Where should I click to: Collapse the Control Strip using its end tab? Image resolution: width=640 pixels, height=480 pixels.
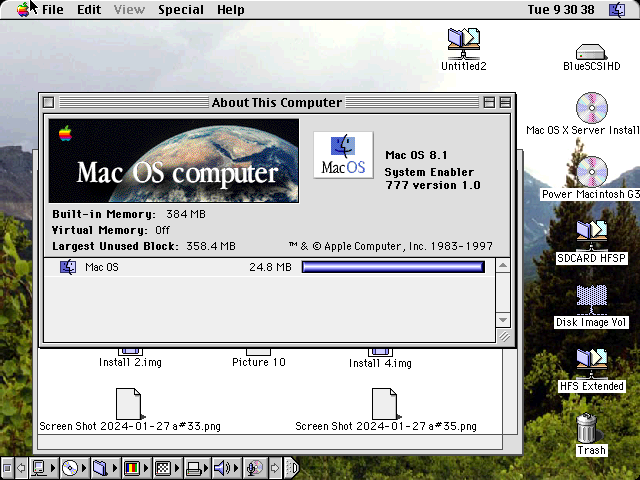pyautogui.click(x=291, y=468)
